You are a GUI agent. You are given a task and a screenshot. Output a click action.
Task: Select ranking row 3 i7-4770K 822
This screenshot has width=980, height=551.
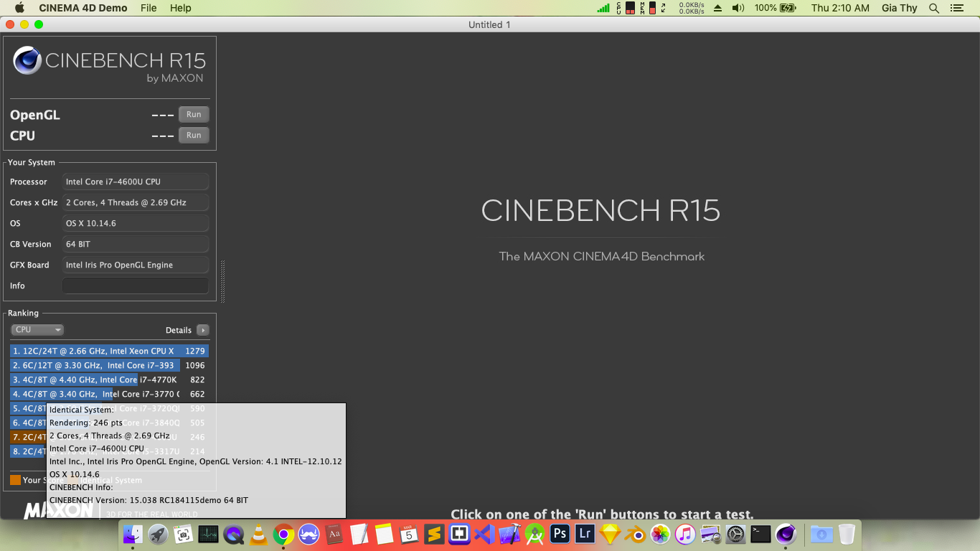[109, 380]
